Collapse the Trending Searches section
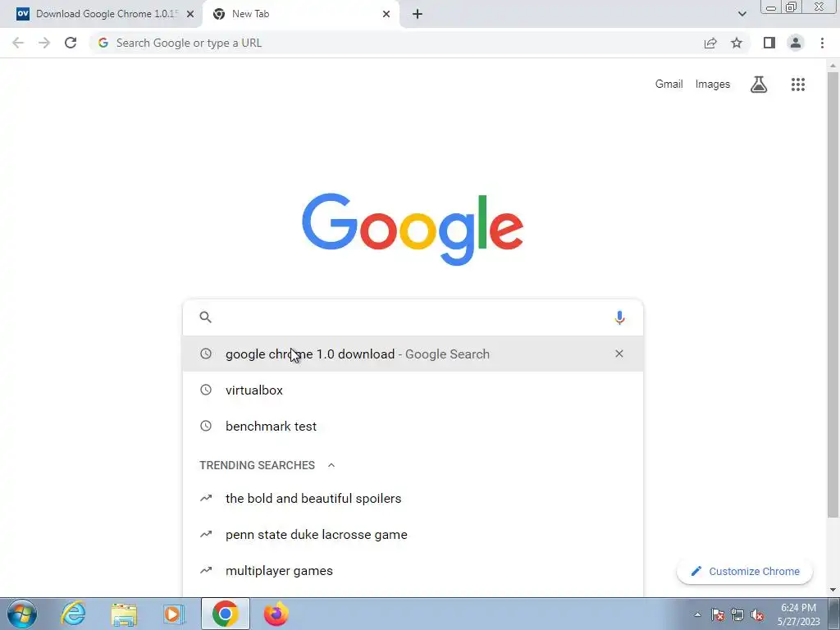The height and width of the screenshot is (630, 840). 331,465
